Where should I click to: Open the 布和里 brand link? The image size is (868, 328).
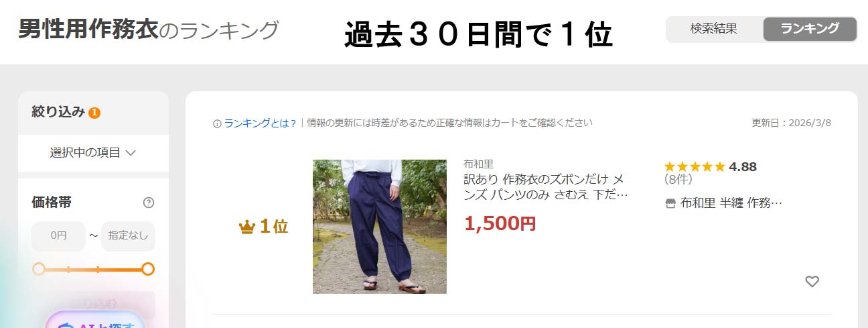click(478, 164)
